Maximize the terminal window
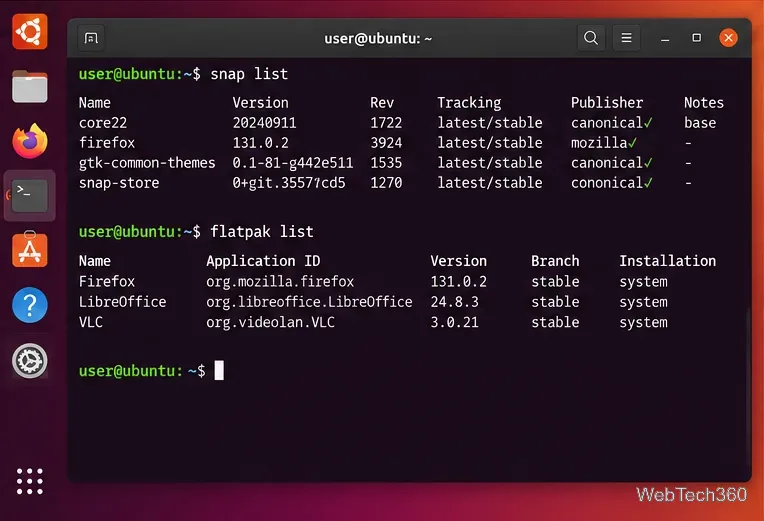This screenshot has width=764, height=521. pyautogui.click(x=697, y=38)
